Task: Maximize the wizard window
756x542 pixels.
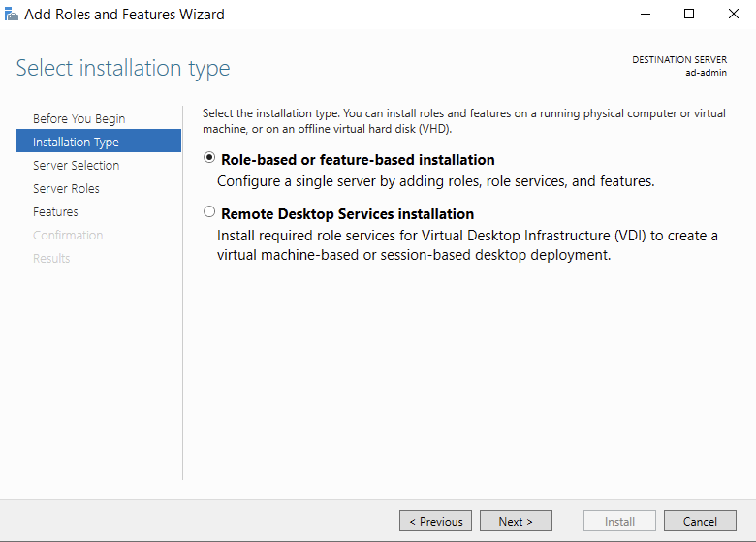Action: pos(689,14)
